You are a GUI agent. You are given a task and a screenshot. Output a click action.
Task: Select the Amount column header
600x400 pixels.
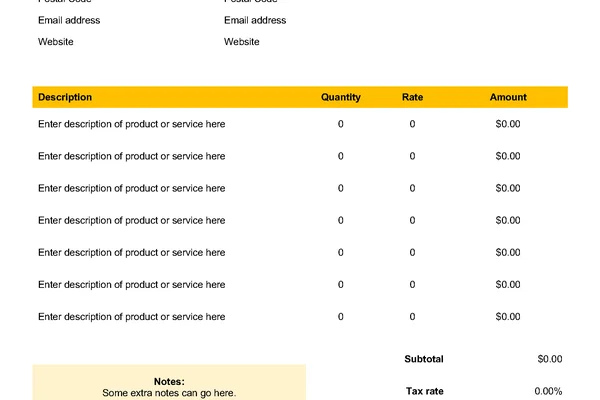point(508,97)
